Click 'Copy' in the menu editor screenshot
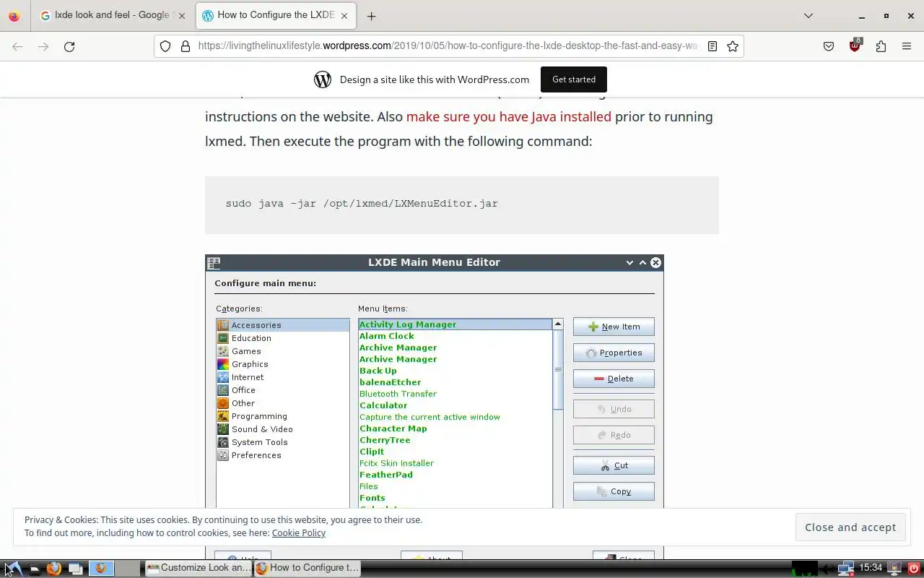This screenshot has height=578, width=924. click(x=614, y=491)
